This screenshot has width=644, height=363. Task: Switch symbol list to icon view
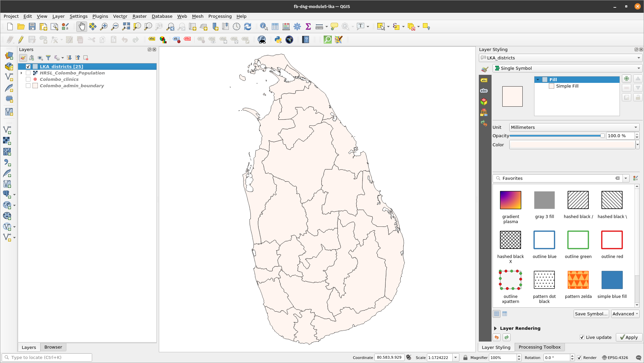pos(497,314)
